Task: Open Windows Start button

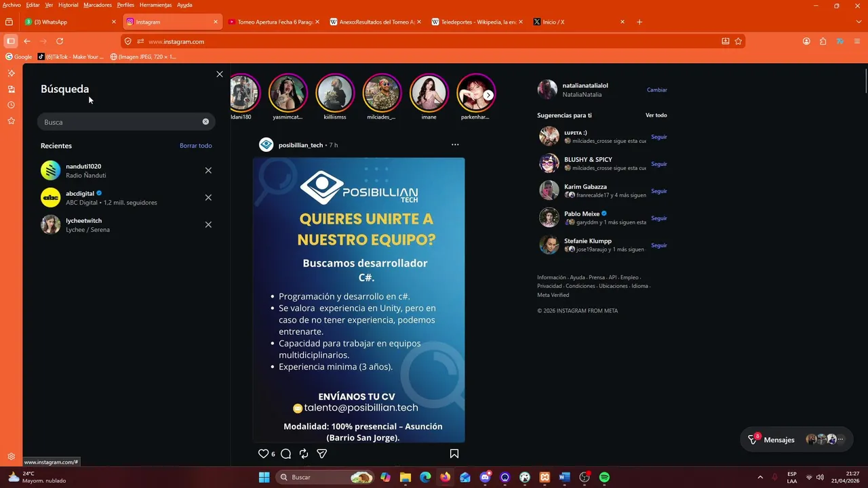Action: (x=264, y=477)
